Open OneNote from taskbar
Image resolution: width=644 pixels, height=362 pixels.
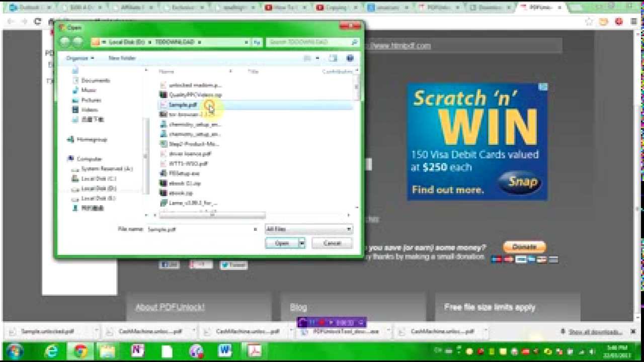pos(138,351)
